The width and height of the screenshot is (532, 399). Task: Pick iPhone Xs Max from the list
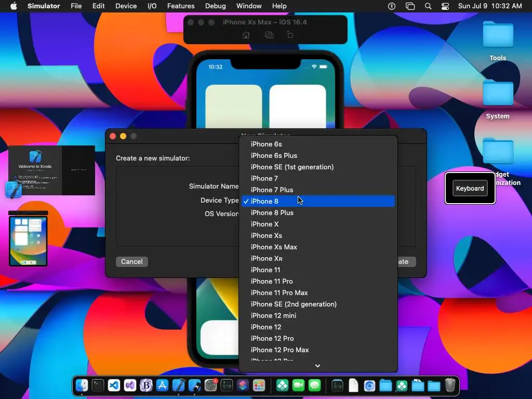(318, 247)
